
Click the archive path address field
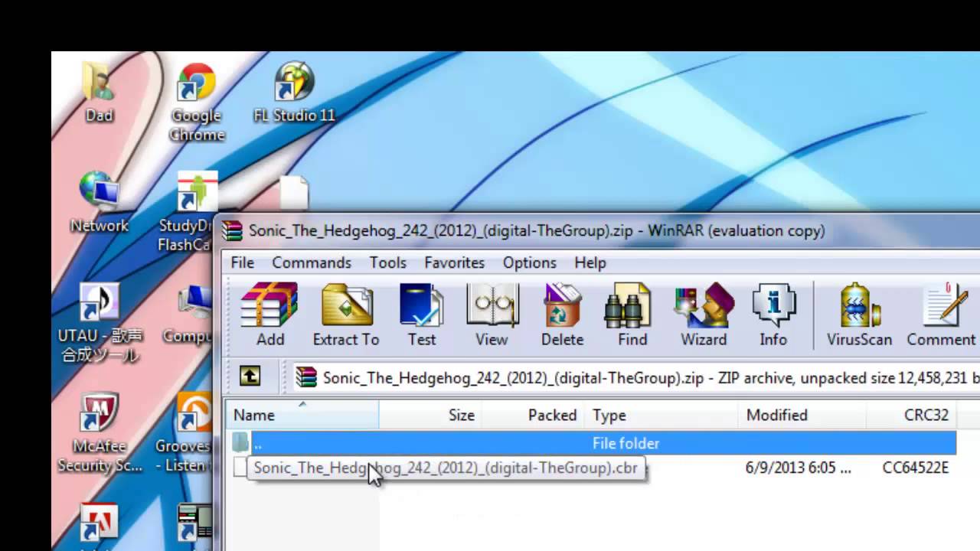[x=635, y=377]
